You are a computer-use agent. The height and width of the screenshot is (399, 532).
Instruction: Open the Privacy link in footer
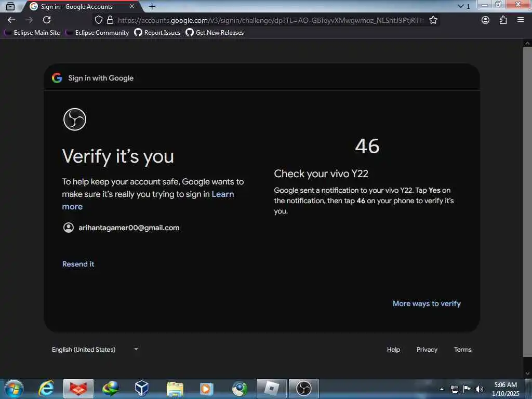[x=427, y=350]
